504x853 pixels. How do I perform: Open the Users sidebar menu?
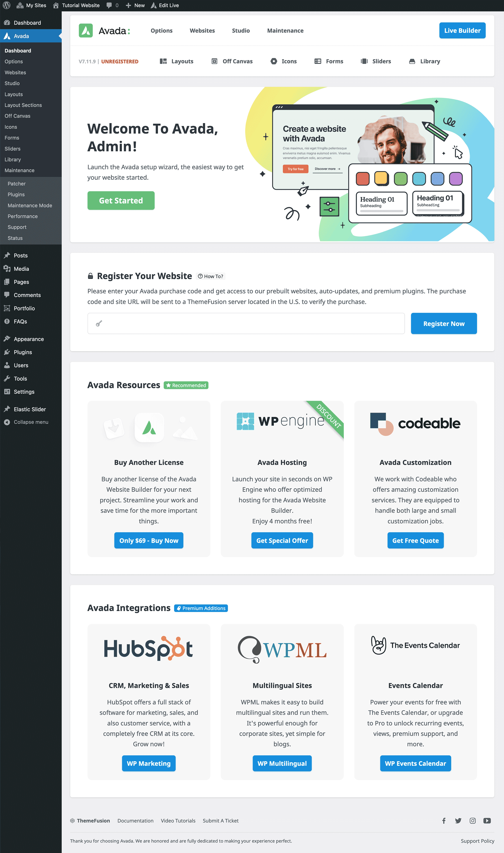pos(31,365)
